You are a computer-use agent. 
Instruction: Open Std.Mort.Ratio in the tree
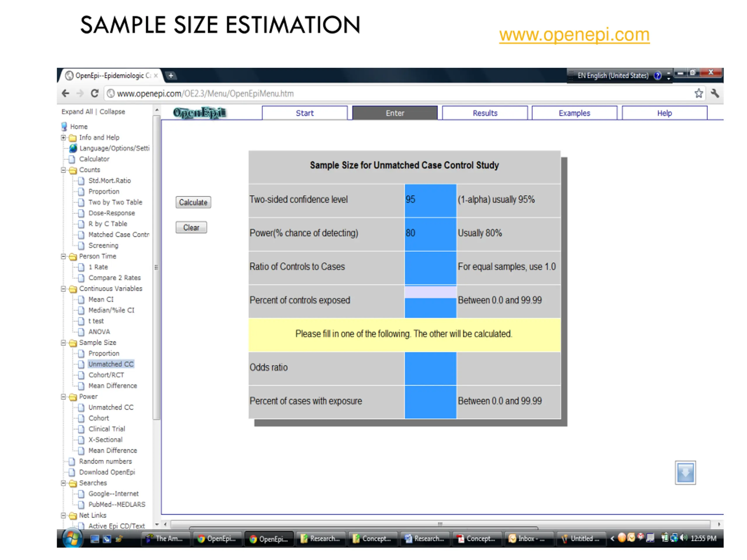[x=109, y=181]
